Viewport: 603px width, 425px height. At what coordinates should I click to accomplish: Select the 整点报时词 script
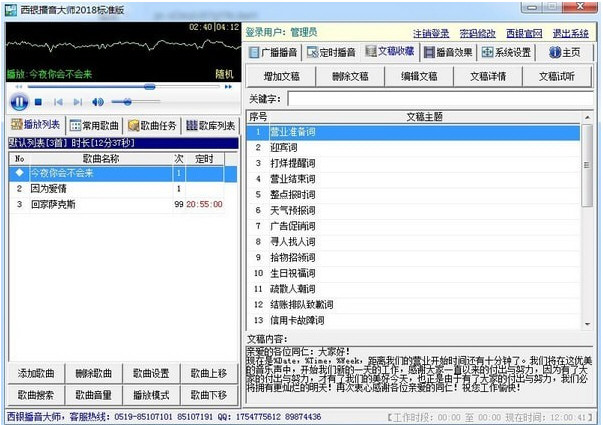coord(413,195)
